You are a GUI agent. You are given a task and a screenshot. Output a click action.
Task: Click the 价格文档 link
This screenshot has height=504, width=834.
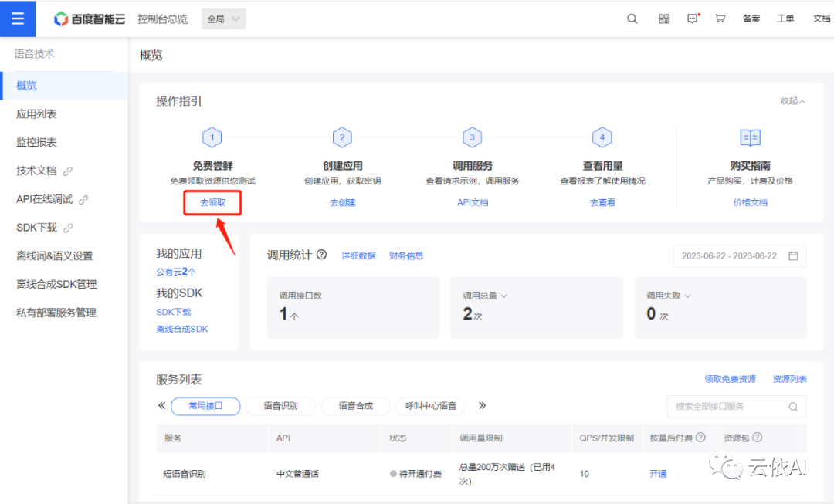(750, 202)
